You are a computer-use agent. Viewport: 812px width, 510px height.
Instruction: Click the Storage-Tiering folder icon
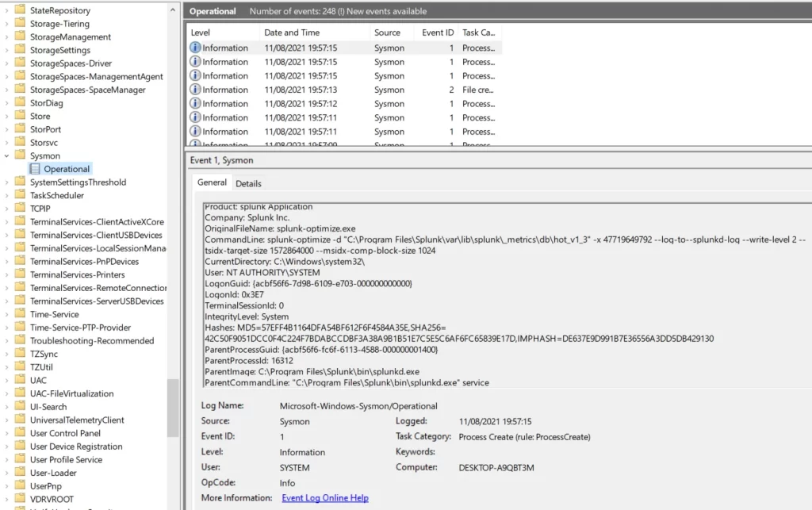20,23
